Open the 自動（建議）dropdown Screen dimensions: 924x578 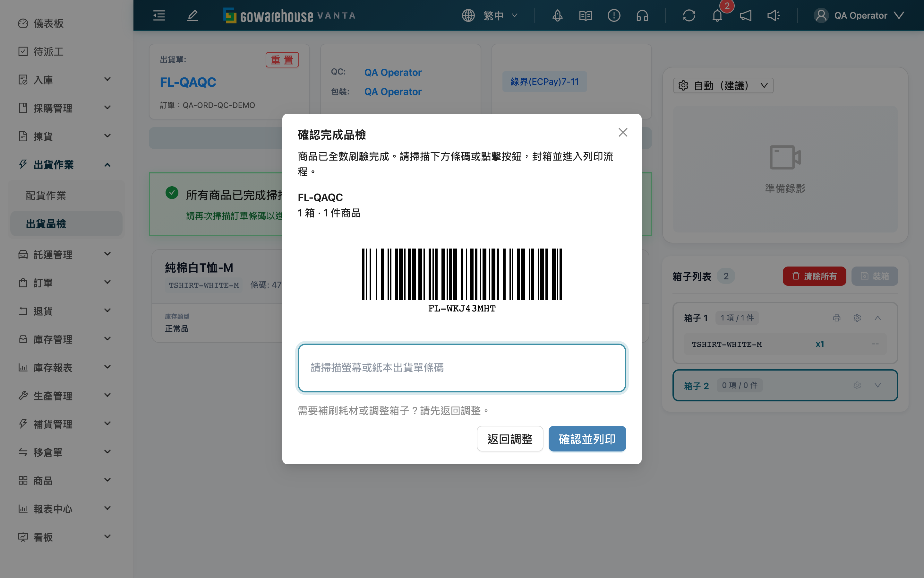[723, 86]
